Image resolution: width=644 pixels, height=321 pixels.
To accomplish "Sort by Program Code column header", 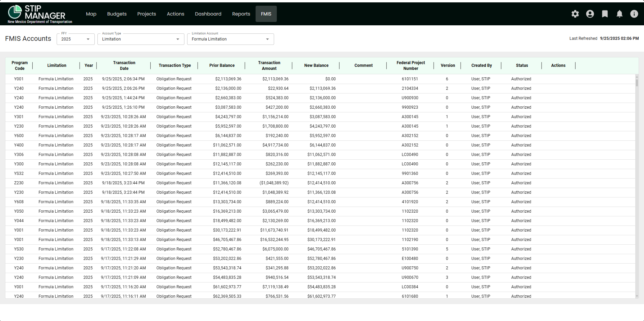I will (20, 65).
